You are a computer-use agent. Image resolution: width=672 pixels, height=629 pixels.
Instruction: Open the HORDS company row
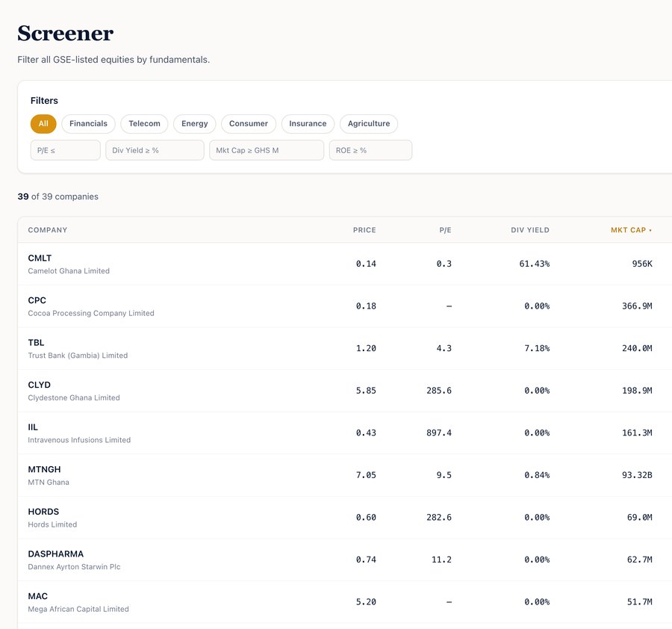(344, 518)
